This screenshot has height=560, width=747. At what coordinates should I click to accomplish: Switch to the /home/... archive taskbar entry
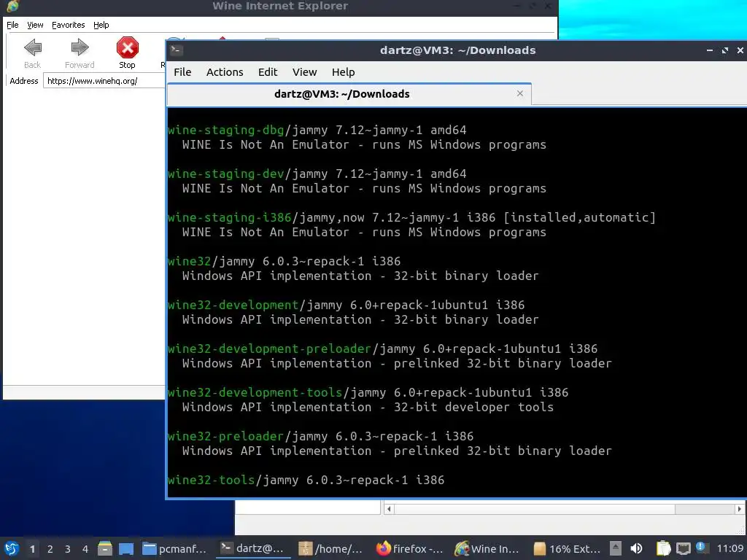pos(331,548)
